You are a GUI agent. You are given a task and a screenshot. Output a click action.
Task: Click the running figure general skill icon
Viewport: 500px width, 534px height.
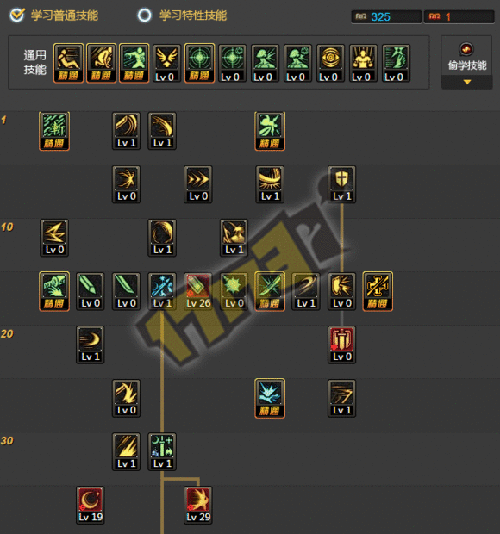click(68, 63)
